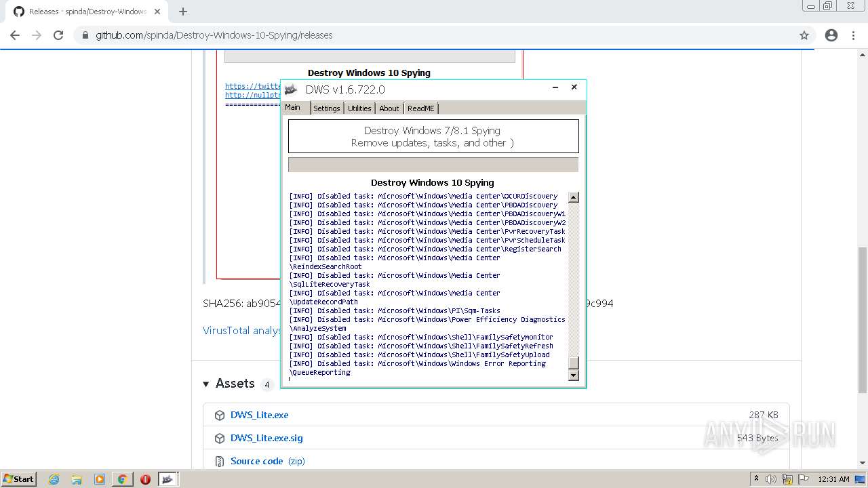868x488 pixels.
Task: Click the FamilySafetyMonitor log line
Action: [421, 337]
